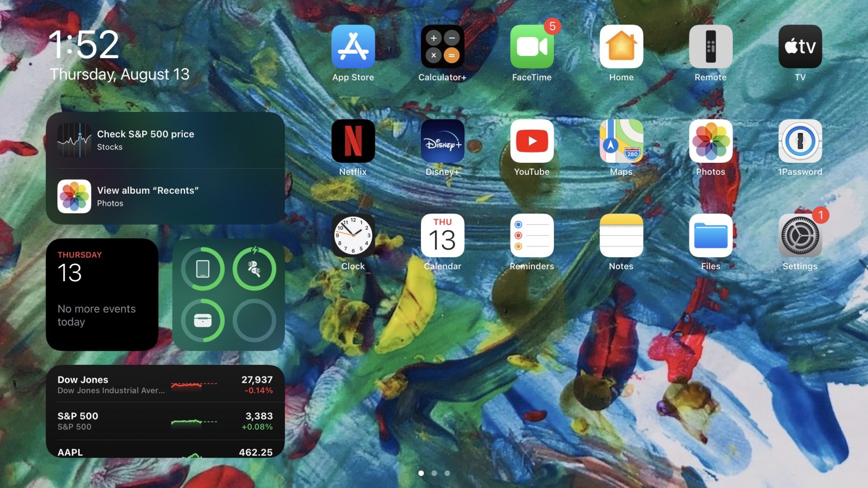Viewport: 868px width, 488px height.
Task: Open the YouTube app
Action: (532, 141)
